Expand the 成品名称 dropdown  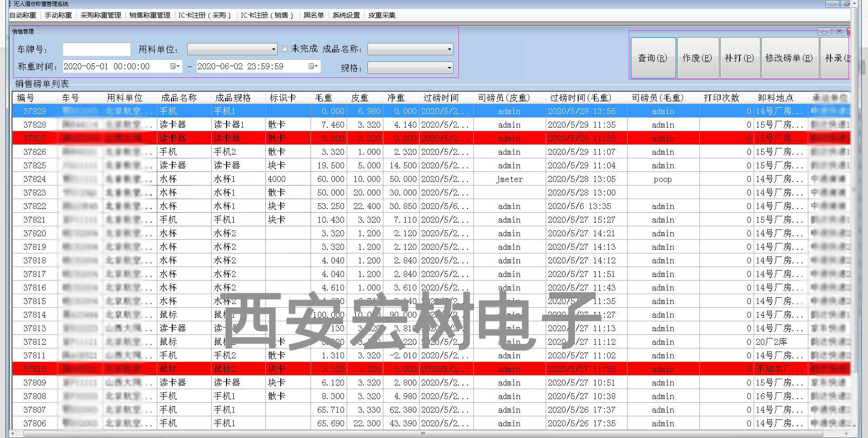[x=449, y=49]
